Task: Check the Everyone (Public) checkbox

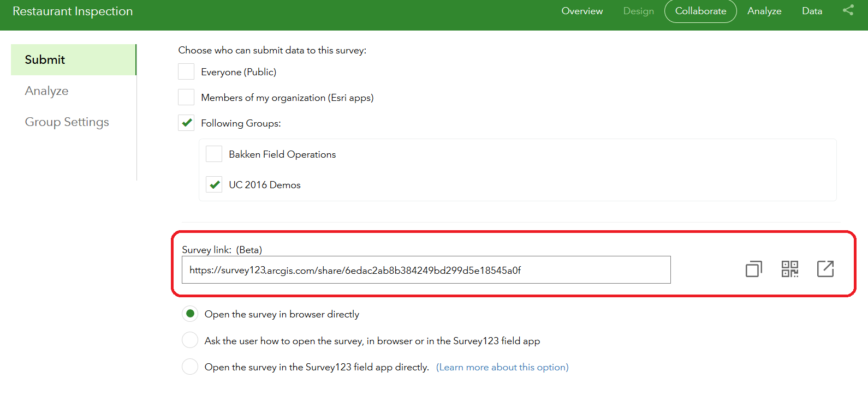Action: click(x=186, y=71)
